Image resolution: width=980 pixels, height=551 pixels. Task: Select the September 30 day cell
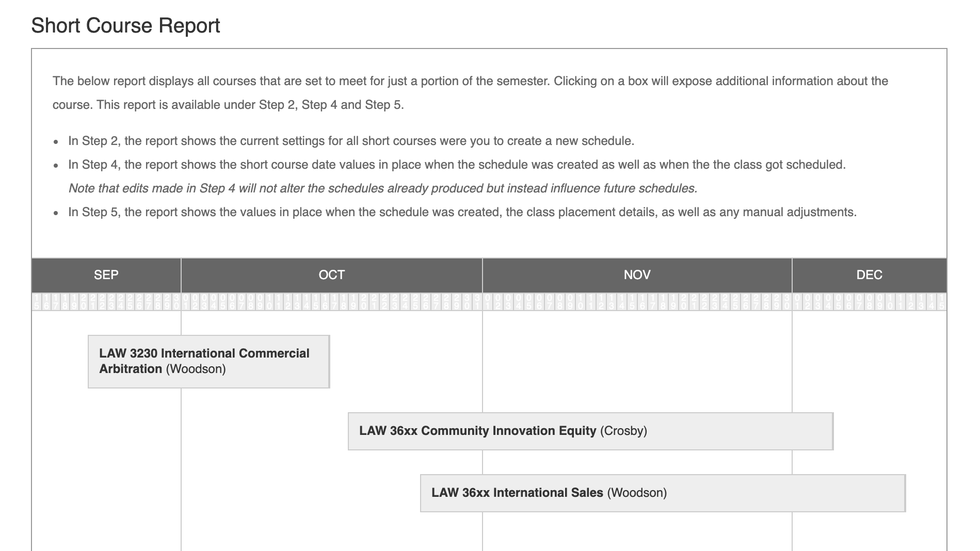176,302
